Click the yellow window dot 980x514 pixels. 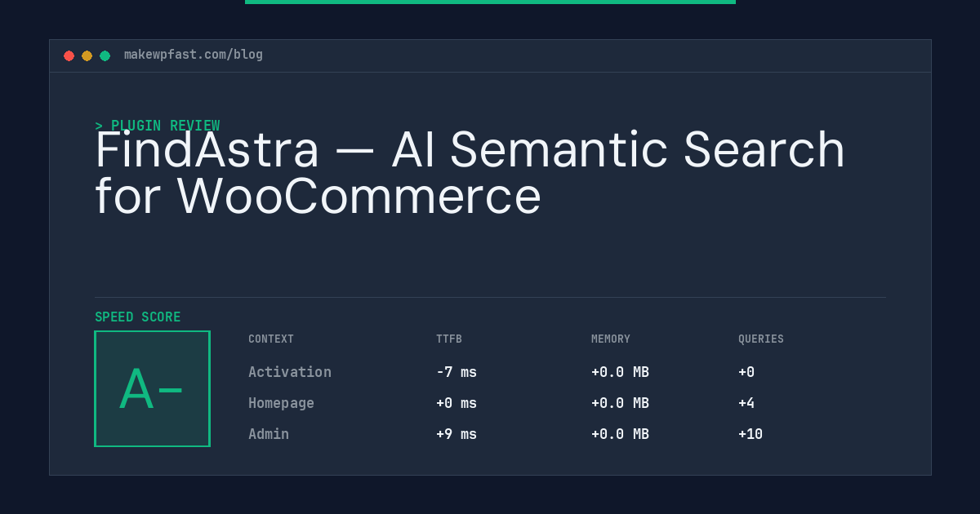[87, 55]
